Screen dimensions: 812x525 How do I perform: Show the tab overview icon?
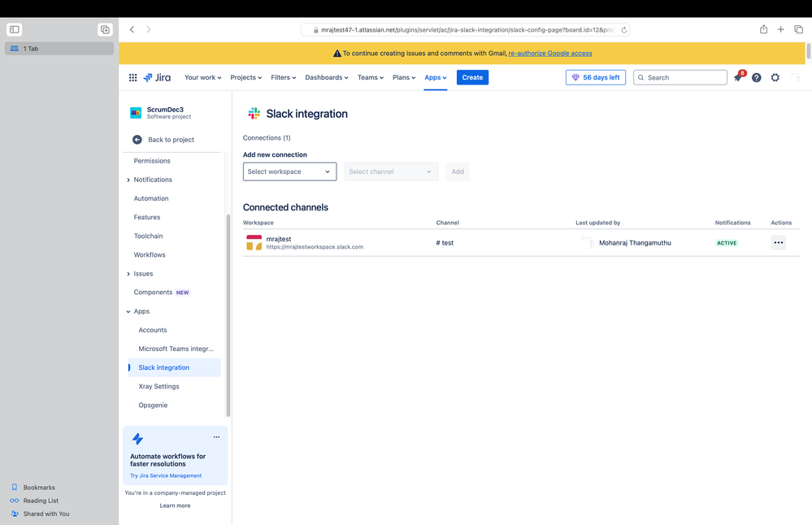coord(798,29)
